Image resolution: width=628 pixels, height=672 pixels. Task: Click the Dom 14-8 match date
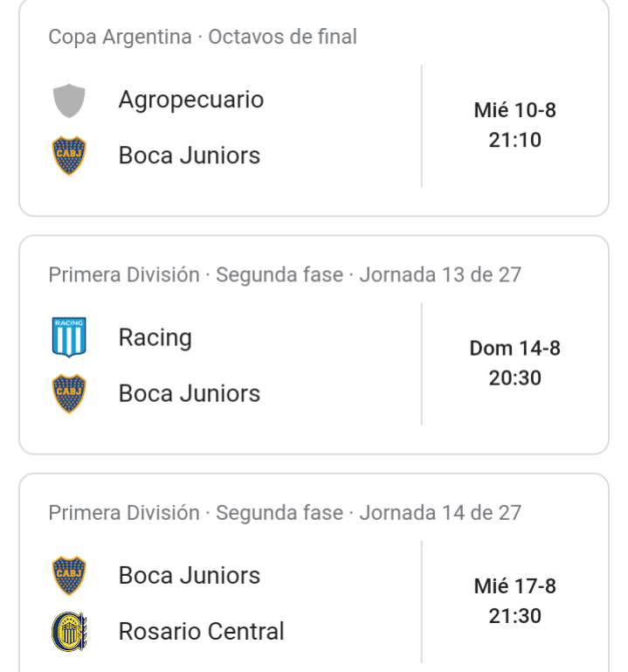coord(515,348)
